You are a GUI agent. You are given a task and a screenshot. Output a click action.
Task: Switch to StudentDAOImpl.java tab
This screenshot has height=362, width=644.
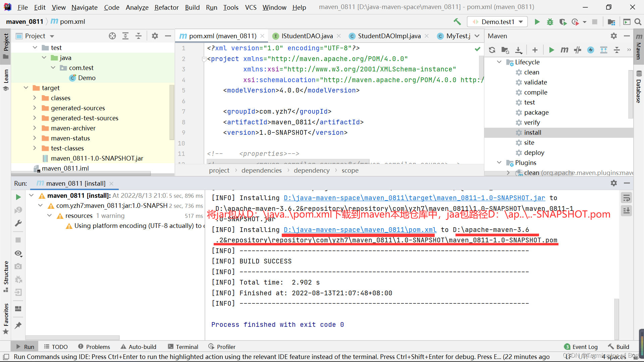coord(389,36)
